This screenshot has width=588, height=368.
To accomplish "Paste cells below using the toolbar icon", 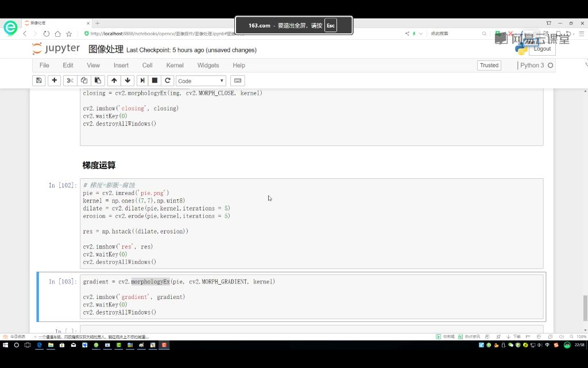I will (98, 80).
